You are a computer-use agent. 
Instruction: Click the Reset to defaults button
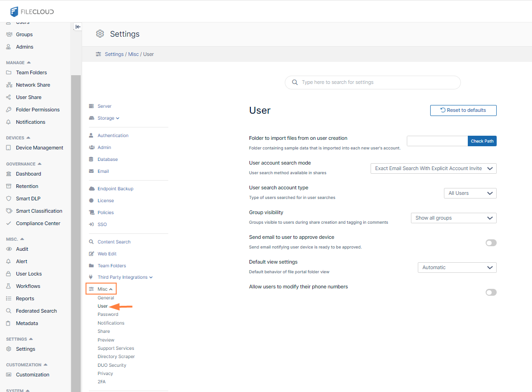click(x=463, y=110)
